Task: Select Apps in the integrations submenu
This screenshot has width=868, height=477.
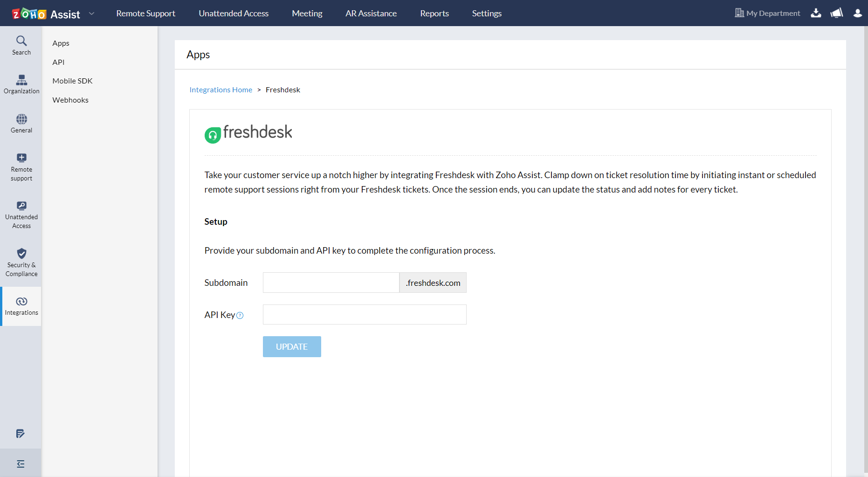Action: pos(61,43)
